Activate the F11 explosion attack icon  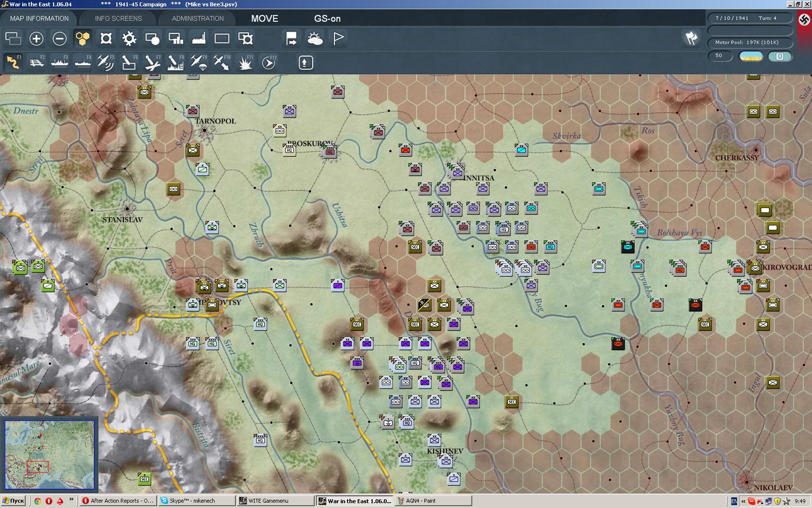pyautogui.click(x=245, y=62)
